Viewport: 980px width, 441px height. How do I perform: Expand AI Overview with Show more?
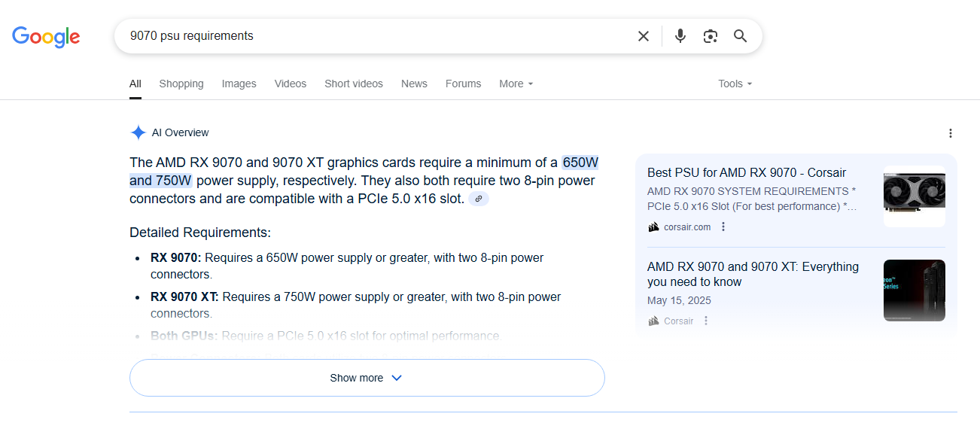point(367,378)
